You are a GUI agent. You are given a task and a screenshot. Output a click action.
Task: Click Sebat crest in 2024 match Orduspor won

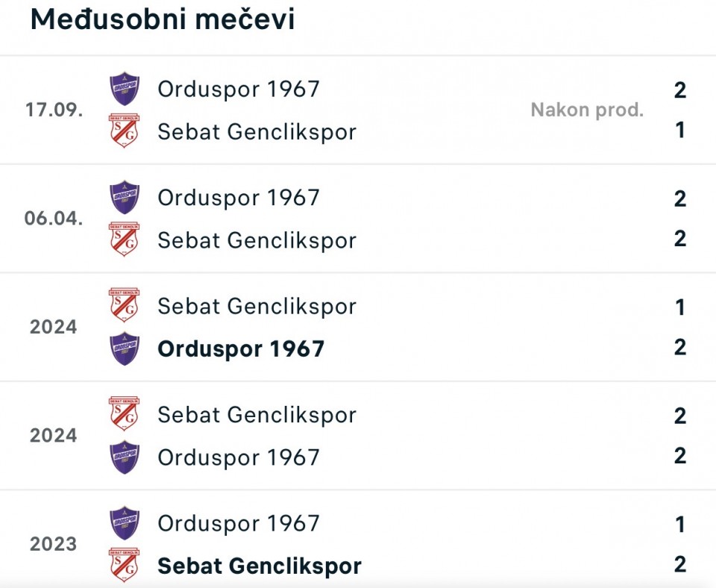125,306
